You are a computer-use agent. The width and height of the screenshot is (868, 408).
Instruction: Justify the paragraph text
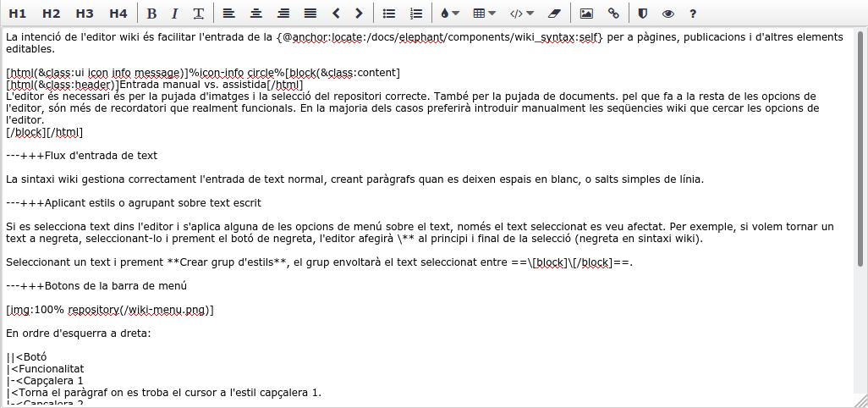(310, 14)
